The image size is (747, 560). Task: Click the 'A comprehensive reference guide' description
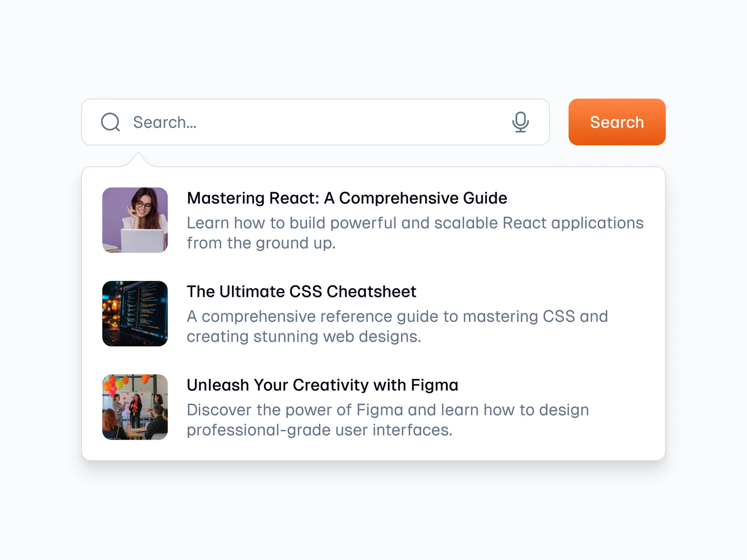[397, 316]
